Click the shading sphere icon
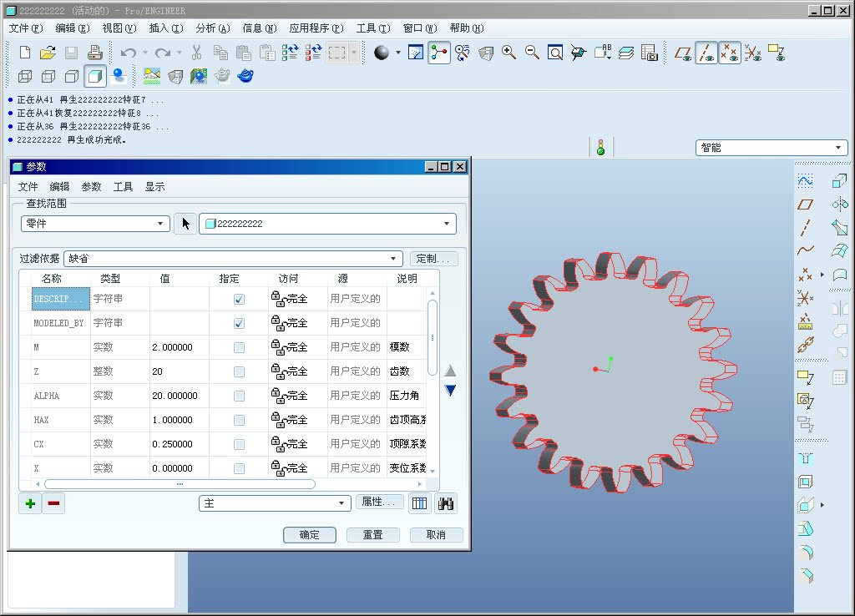Image resolution: width=855 pixels, height=616 pixels. pos(382,53)
